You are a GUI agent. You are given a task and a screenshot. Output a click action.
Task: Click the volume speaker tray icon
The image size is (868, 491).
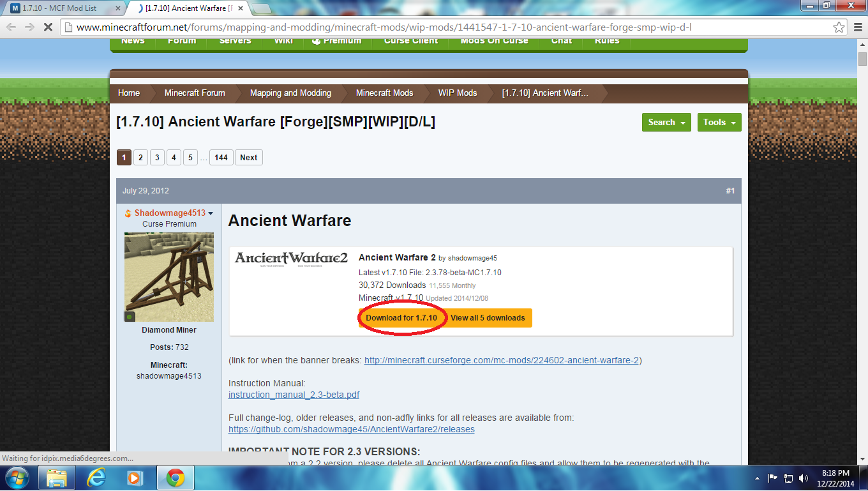[x=803, y=478]
